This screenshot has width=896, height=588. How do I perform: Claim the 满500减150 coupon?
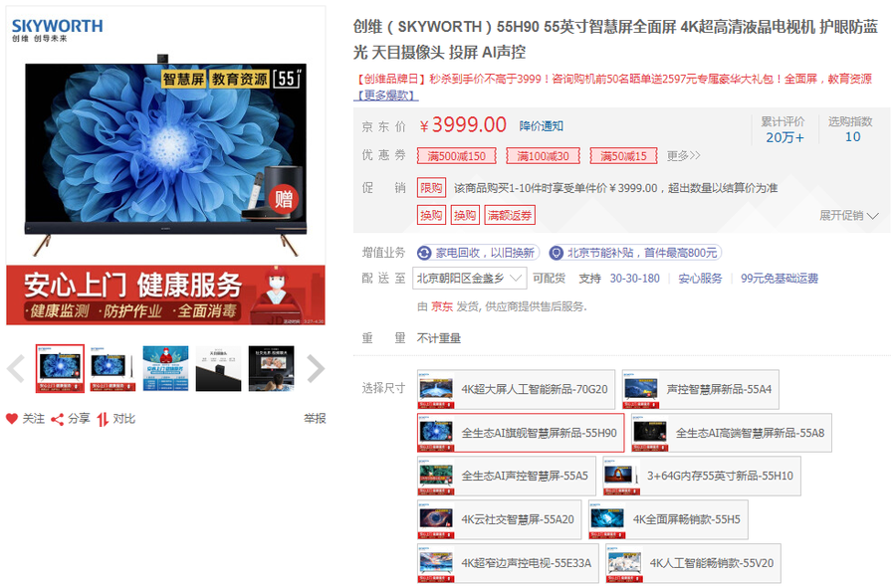click(457, 156)
